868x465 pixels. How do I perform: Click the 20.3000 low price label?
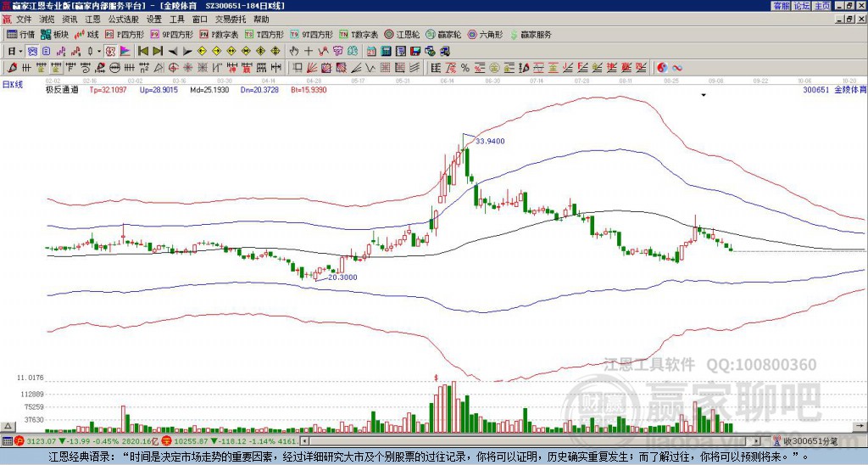point(342,277)
